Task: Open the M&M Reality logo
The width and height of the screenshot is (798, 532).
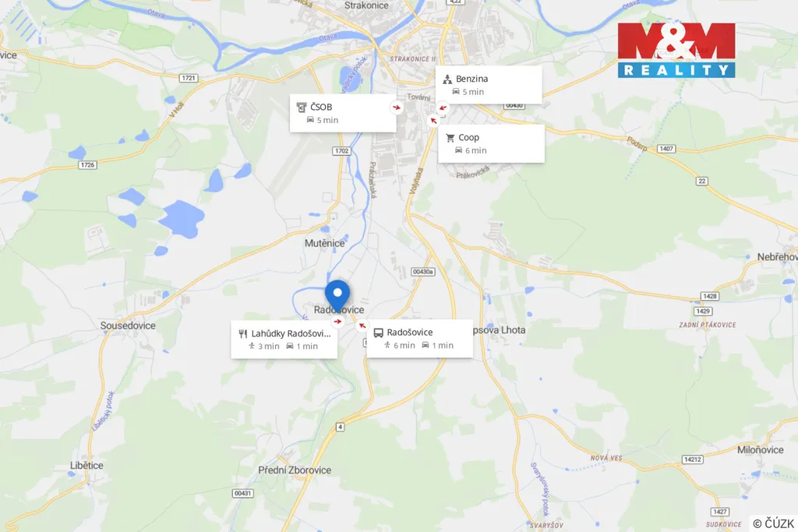Action: pyautogui.click(x=676, y=51)
